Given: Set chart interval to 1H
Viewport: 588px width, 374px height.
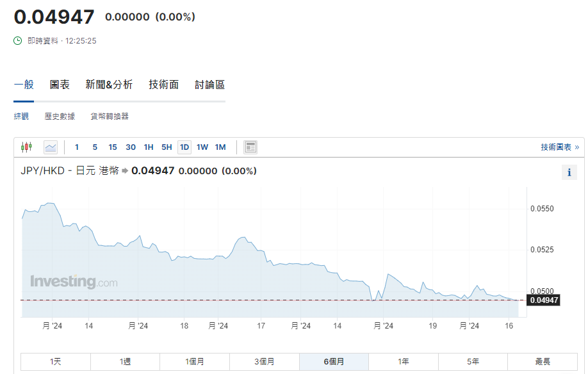Looking at the screenshot, I should pos(149,147).
